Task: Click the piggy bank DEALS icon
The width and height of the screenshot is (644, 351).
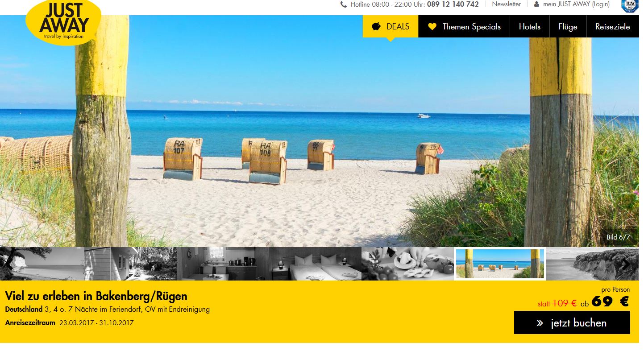Action: click(376, 27)
